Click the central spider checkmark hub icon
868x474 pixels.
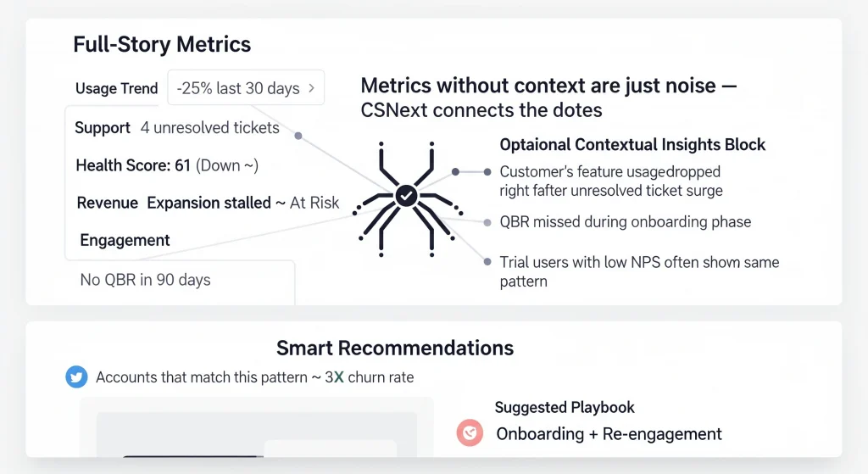point(407,195)
